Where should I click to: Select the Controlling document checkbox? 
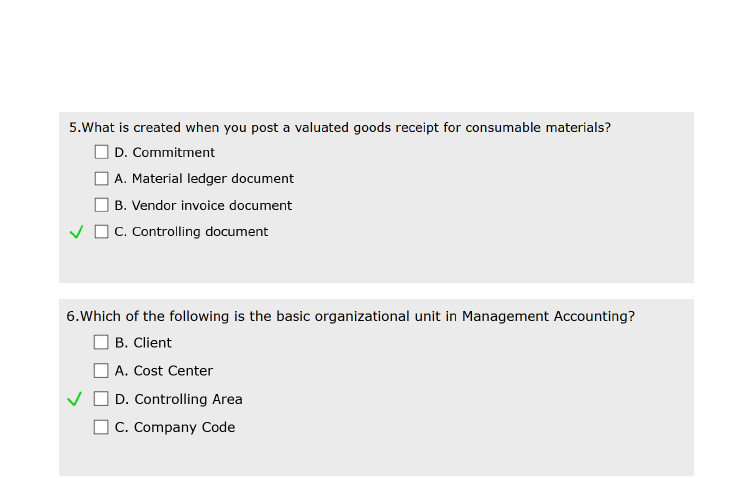pyautogui.click(x=102, y=232)
